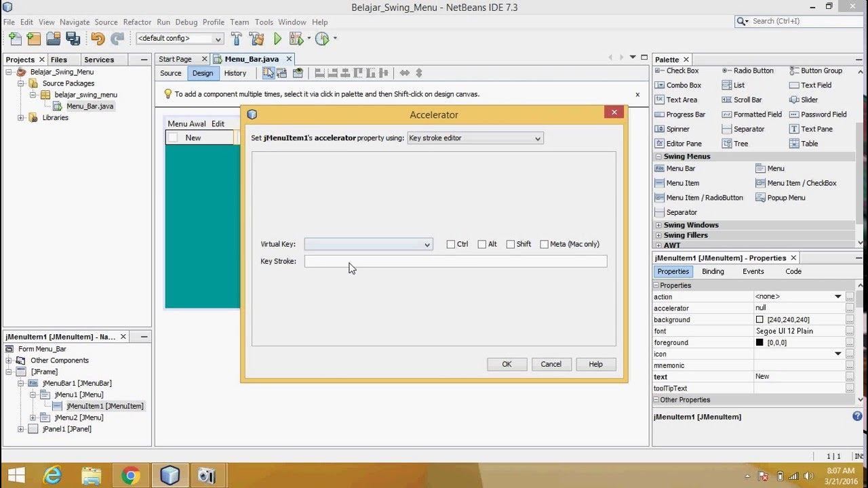
Task: Click the Windows Start button
Action: point(16,475)
